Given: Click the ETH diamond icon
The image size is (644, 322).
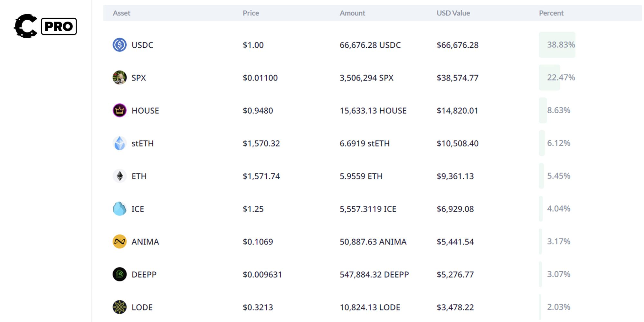Looking at the screenshot, I should pos(119,176).
